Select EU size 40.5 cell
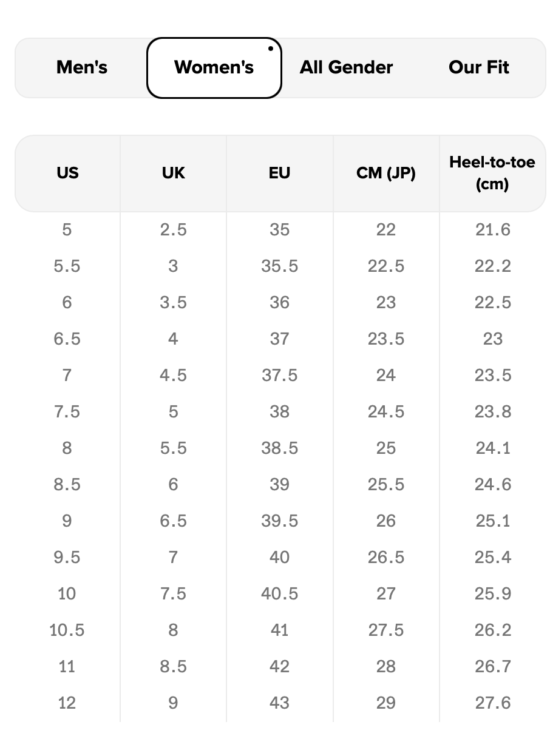550x756 pixels. coord(279,594)
